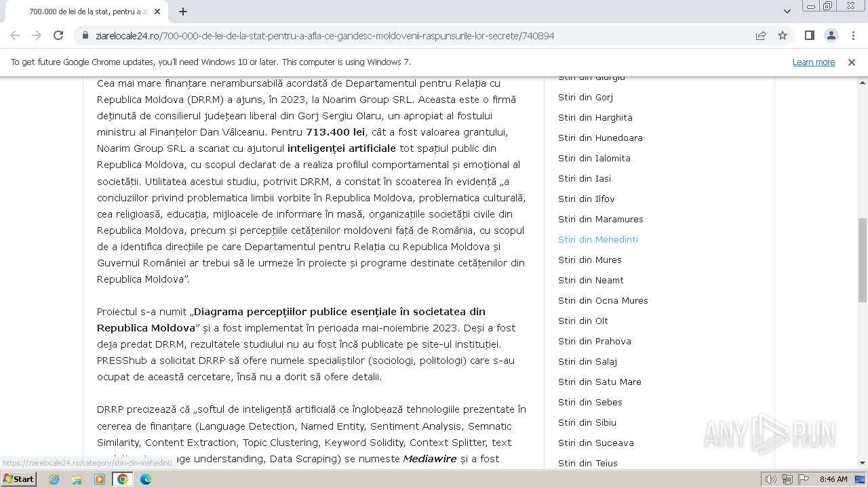Open File Explorer from the taskbar
This screenshot has width=868, height=488.
pos(77,479)
